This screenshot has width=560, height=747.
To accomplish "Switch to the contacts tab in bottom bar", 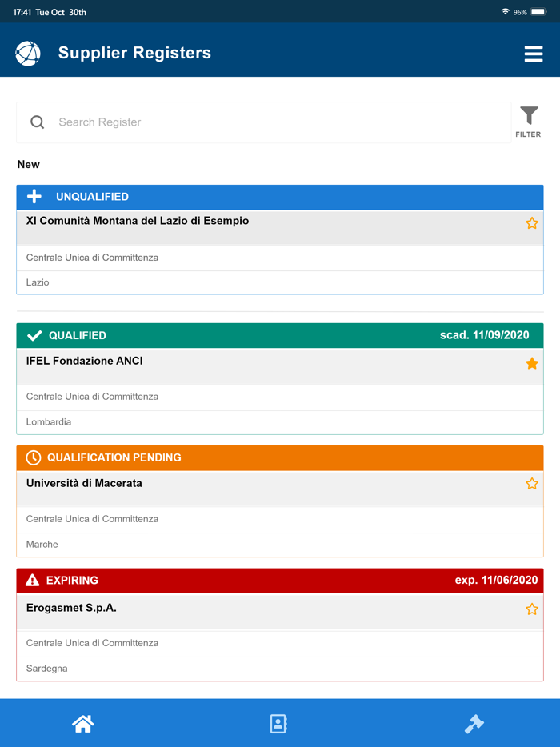I will 278,723.
